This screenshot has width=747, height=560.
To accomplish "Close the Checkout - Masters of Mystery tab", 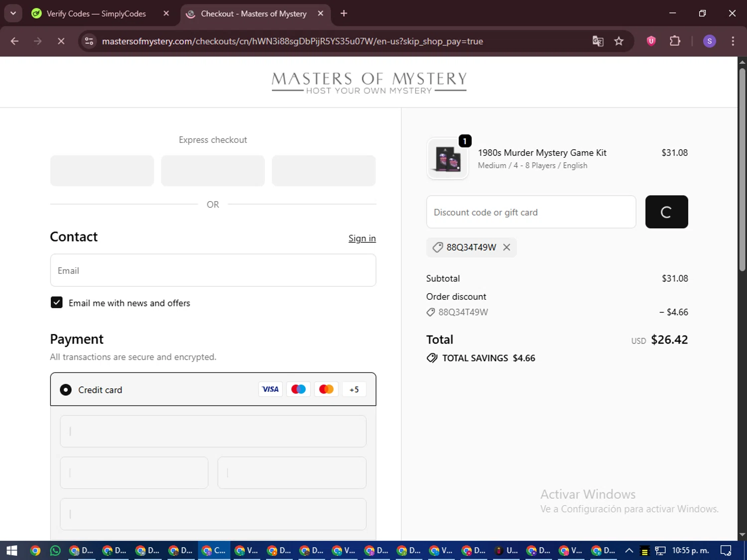I will coord(321,13).
